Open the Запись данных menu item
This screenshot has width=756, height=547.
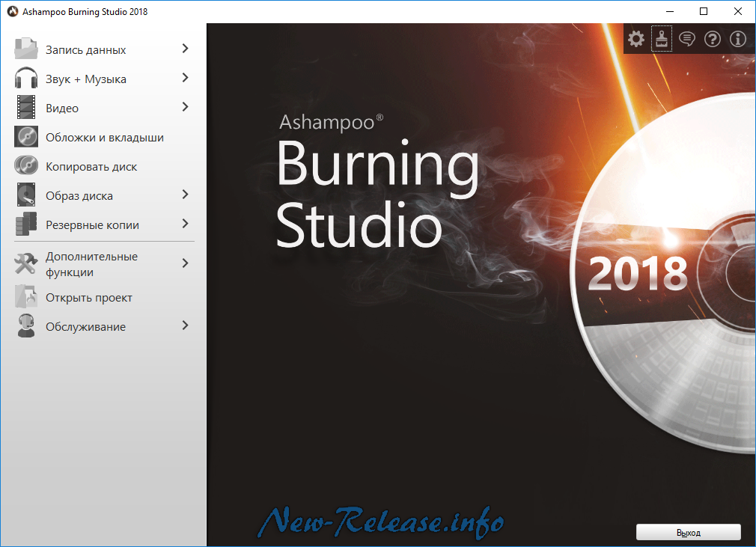pos(103,49)
